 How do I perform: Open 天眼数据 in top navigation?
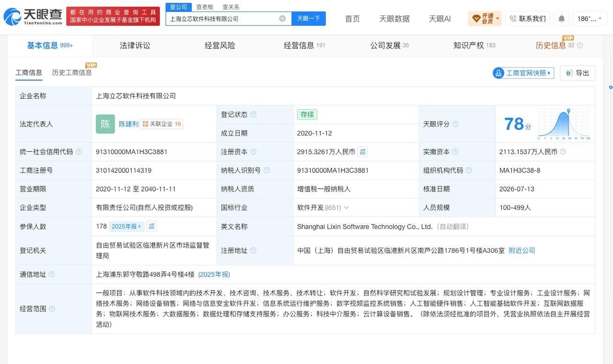[394, 19]
